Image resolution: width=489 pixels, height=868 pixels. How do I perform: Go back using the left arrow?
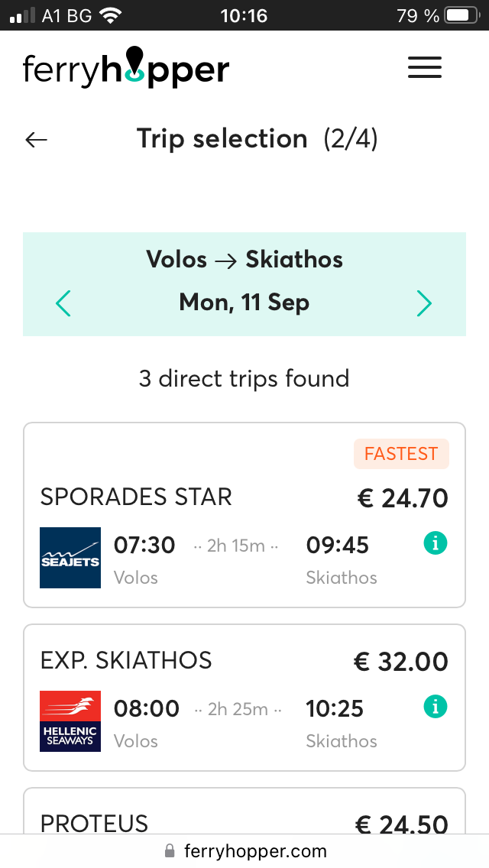coord(36,140)
